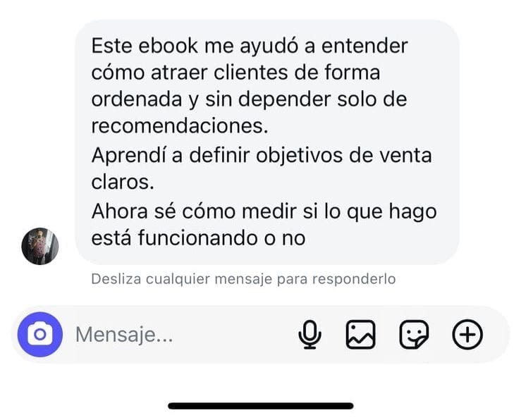Screen dimensions: 521x420
Task: Click the line 'está funcionando o no'
Action: [x=198, y=238]
